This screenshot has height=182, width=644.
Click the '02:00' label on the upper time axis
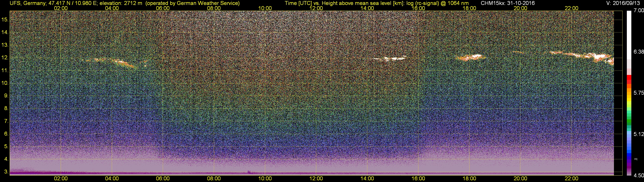point(61,8)
